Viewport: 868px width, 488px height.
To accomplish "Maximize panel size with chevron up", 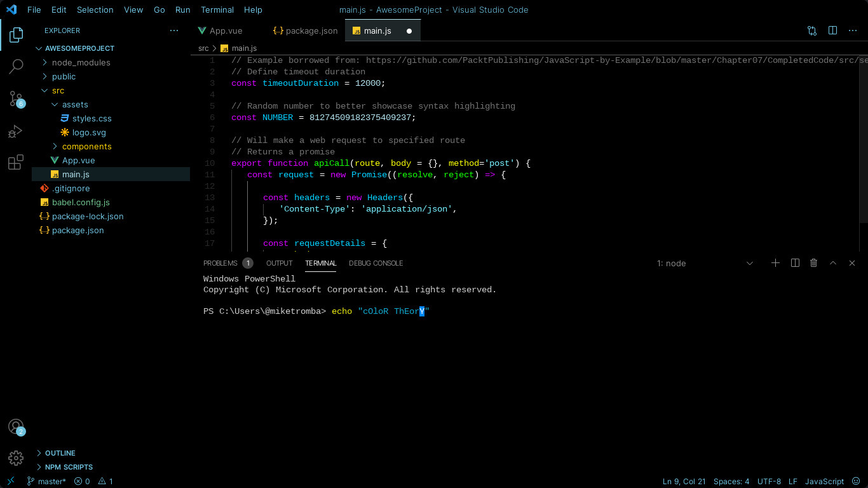I will pos(833,263).
